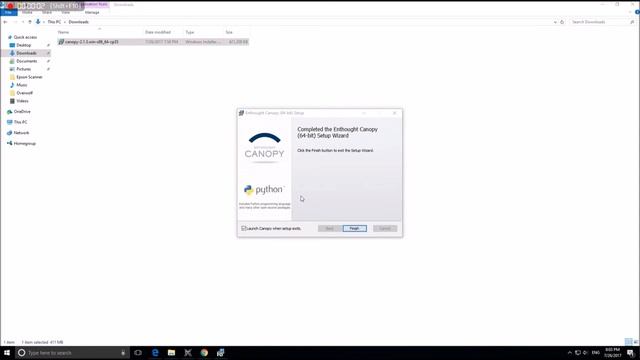Select Network in the navigation pane
This screenshot has height=360, width=640.
21,133
